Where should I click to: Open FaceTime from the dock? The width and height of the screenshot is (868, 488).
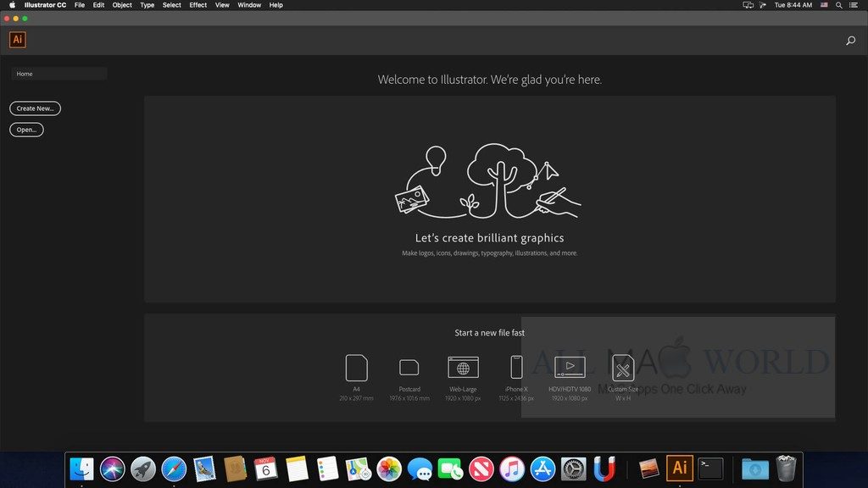tap(451, 469)
